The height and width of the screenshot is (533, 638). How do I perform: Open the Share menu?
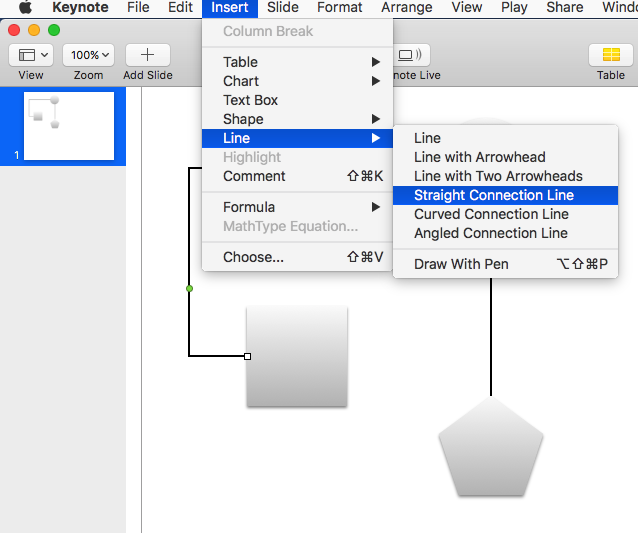click(x=565, y=7)
